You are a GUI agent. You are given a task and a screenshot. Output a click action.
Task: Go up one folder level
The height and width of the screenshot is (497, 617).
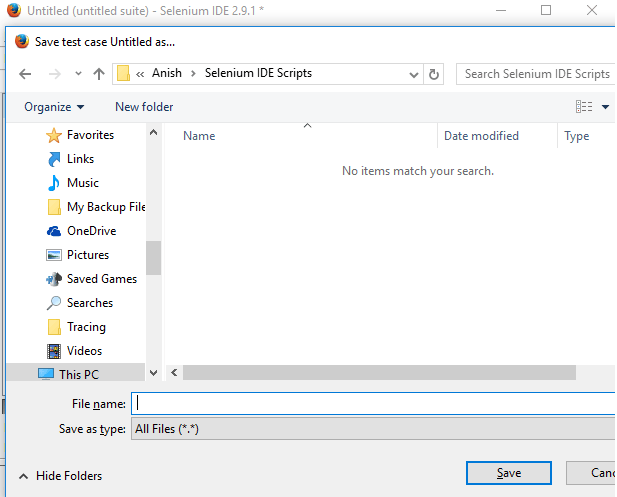(99, 74)
